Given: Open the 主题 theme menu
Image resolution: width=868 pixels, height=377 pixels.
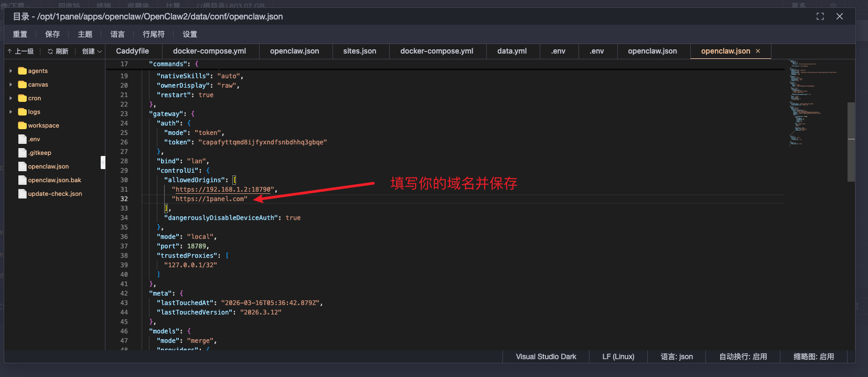Looking at the screenshot, I should [x=85, y=34].
